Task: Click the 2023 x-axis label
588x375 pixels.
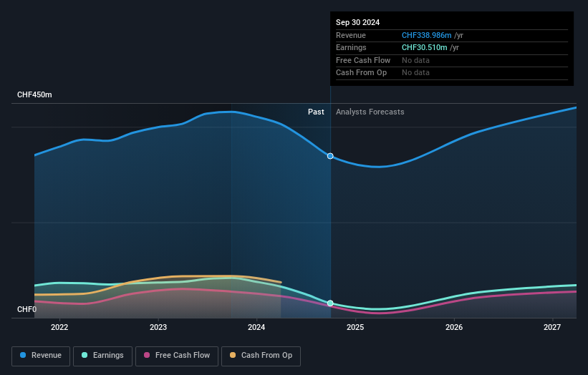Action: coord(158,327)
